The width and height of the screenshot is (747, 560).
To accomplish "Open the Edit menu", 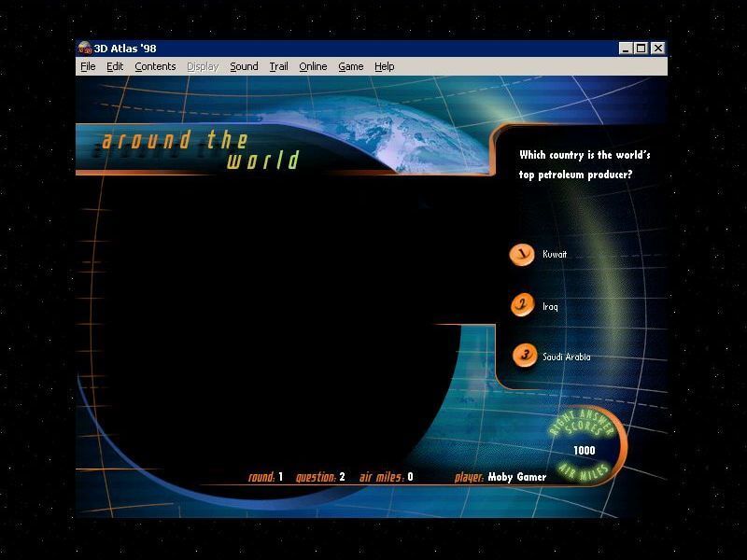I will (115, 66).
